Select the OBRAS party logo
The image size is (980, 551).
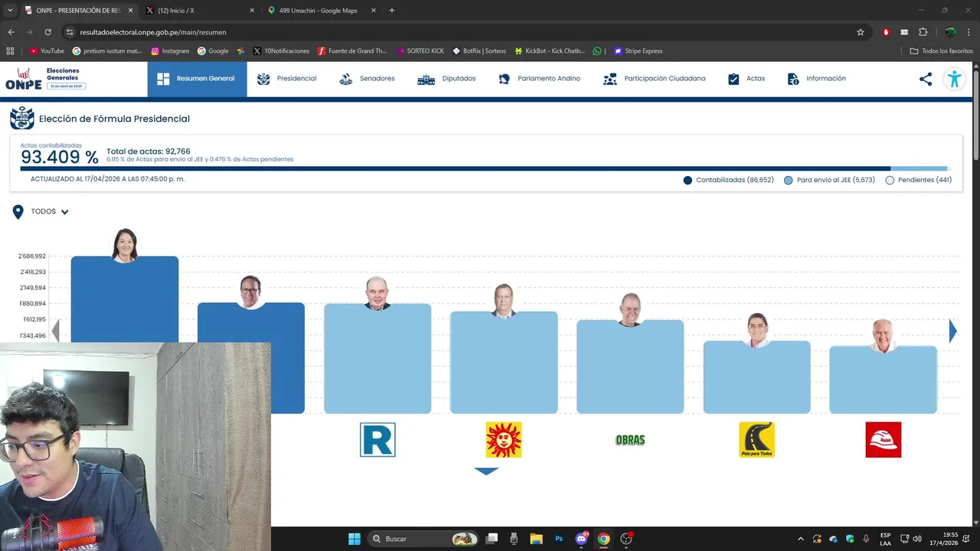click(x=630, y=440)
